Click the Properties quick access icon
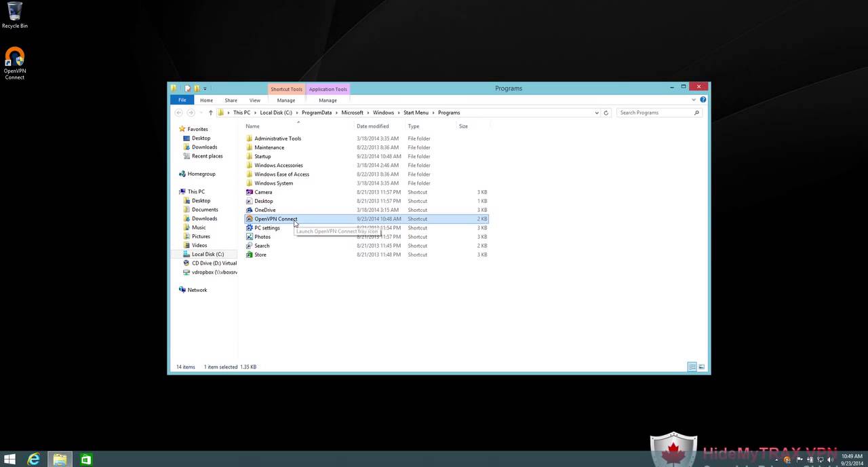This screenshot has height=467, width=868. click(x=188, y=88)
